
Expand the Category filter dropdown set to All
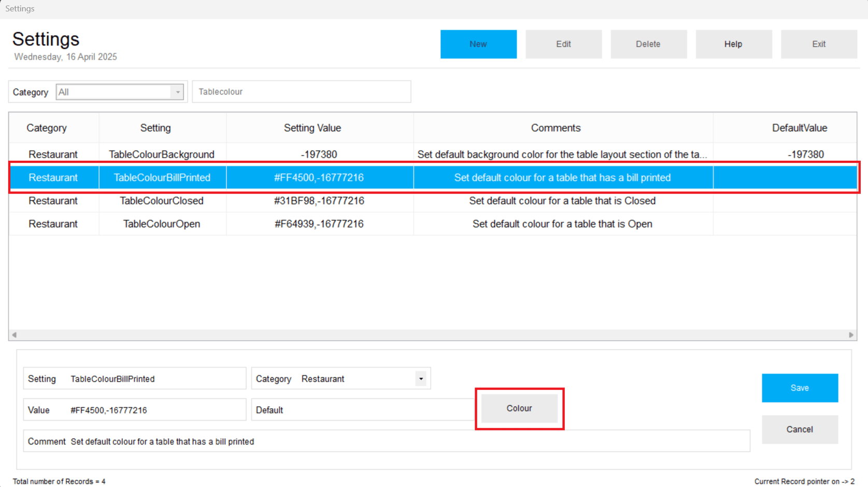pos(177,92)
